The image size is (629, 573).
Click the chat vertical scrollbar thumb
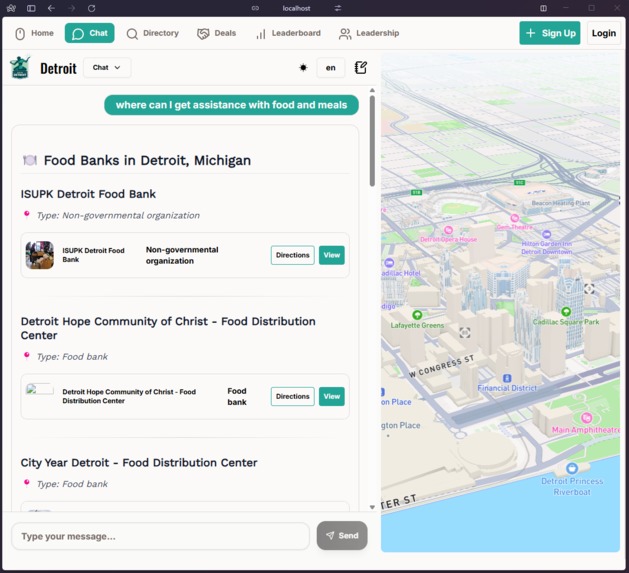click(372, 140)
